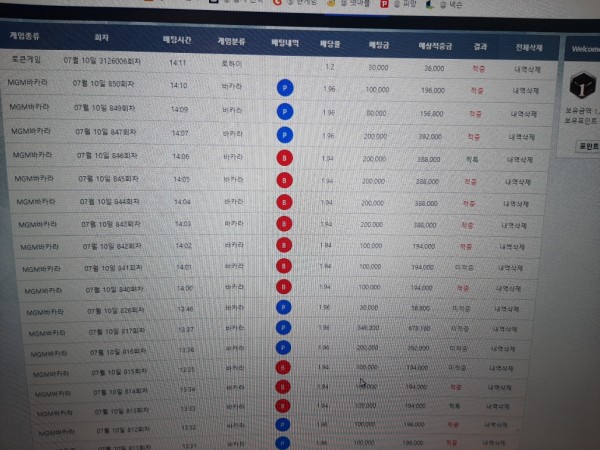Image resolution: width=600 pixels, height=450 pixels.
Task: Click the 미적중 result in the 841회차 row
Action: [x=464, y=267]
